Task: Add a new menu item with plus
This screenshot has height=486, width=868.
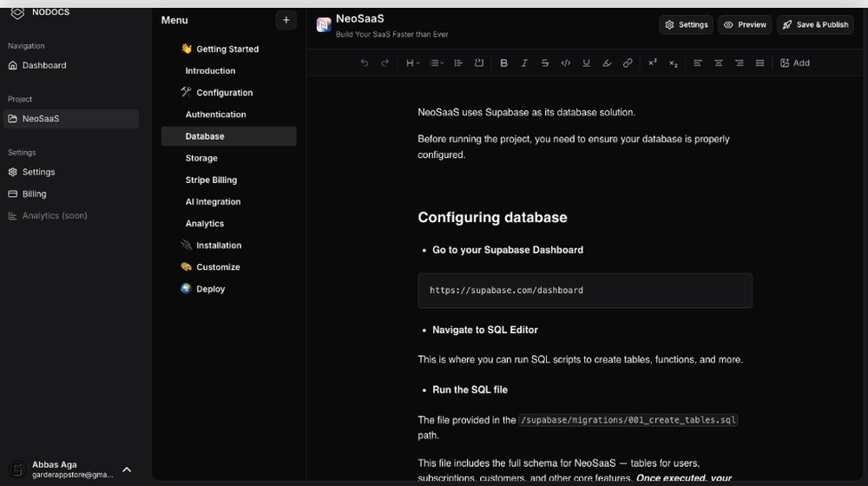Action: coord(286,21)
